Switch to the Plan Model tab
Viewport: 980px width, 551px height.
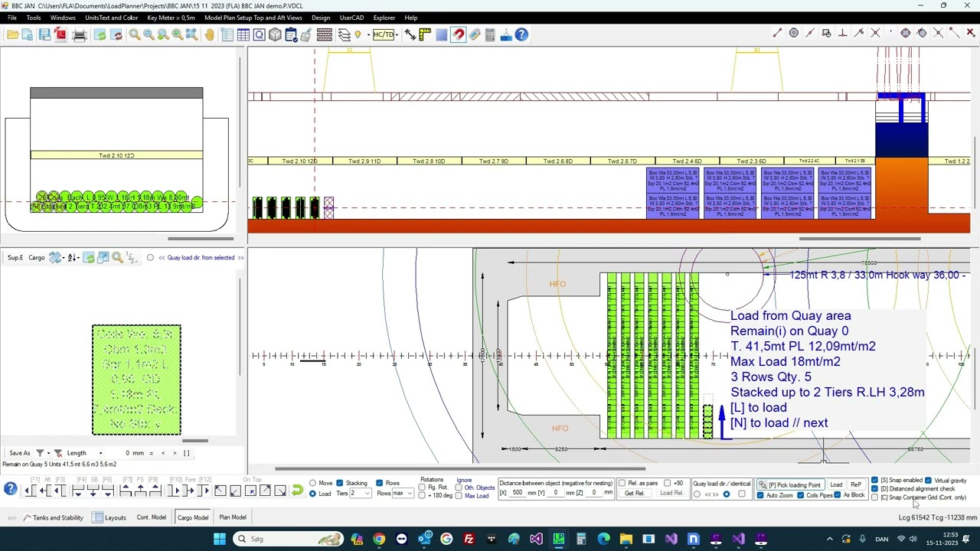click(233, 518)
